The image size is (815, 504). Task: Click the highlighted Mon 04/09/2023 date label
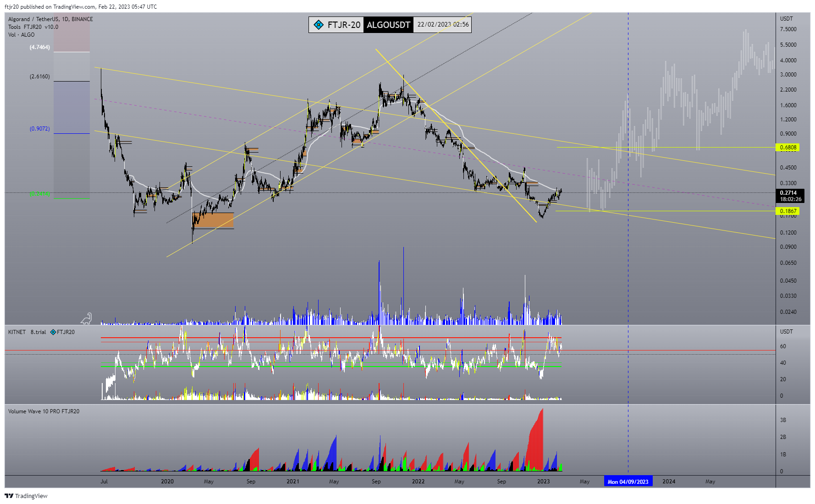(x=628, y=482)
